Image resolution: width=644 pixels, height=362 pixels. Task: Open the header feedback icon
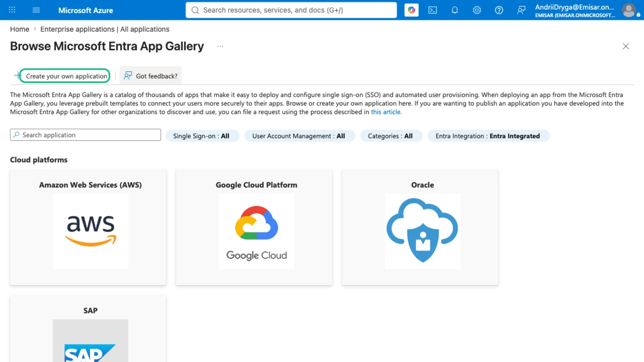pyautogui.click(x=521, y=10)
